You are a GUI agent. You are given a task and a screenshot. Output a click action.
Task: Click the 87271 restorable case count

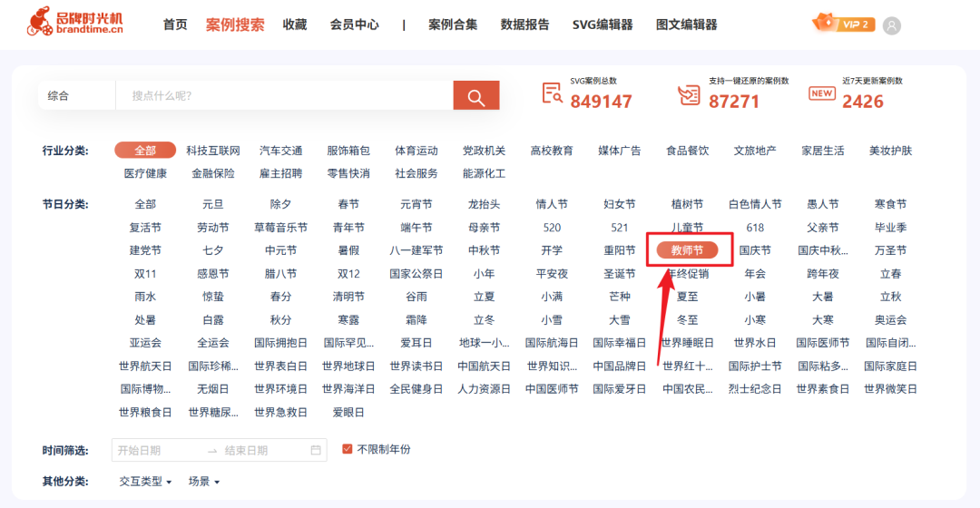tap(734, 102)
